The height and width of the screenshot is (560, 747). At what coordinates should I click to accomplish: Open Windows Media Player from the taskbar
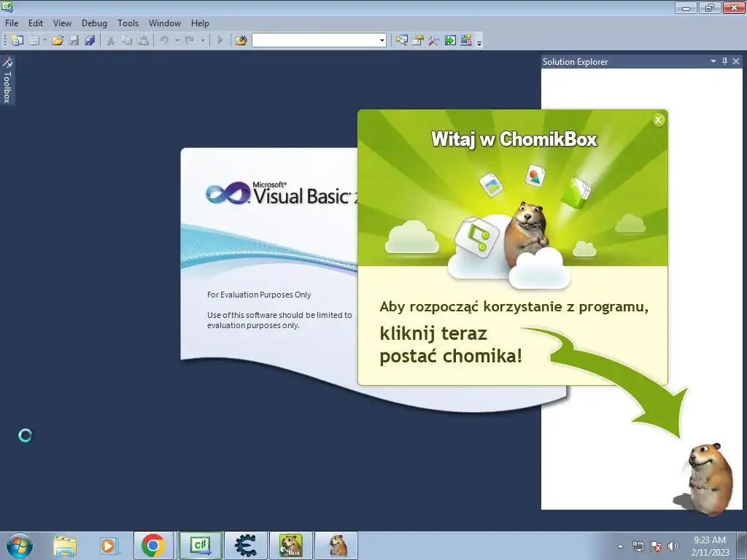pyautogui.click(x=109, y=545)
